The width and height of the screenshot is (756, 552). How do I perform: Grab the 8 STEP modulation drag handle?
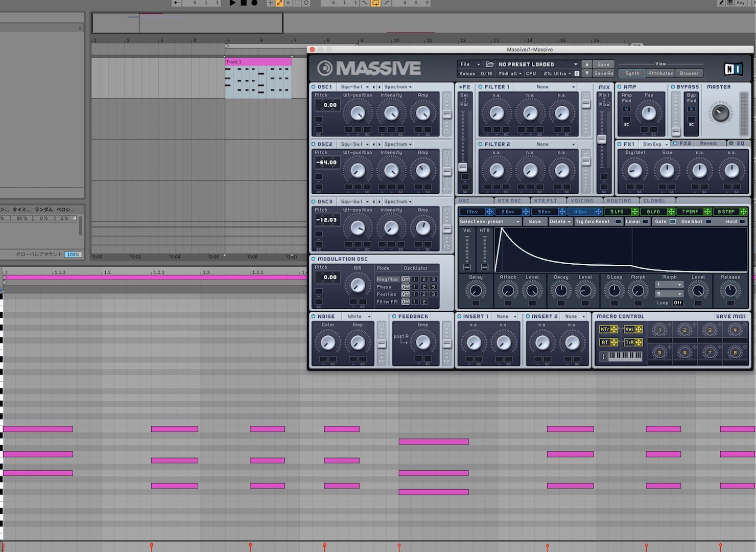pos(744,212)
